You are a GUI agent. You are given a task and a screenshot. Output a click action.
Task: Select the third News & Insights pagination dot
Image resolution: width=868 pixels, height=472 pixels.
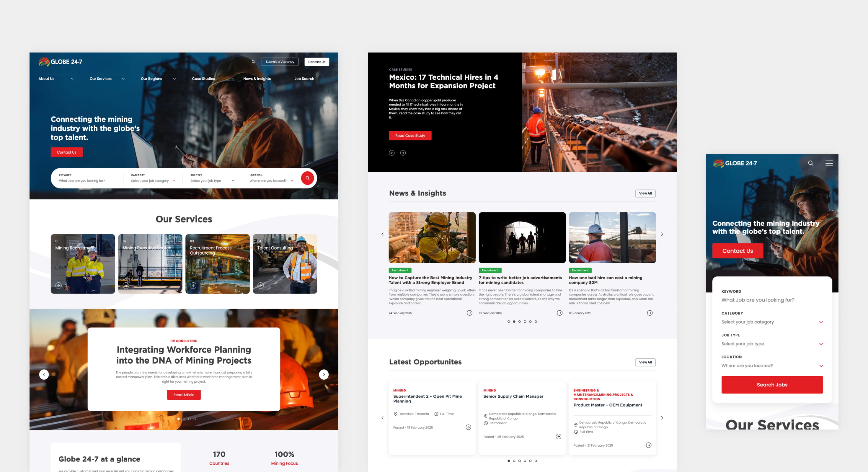point(519,322)
